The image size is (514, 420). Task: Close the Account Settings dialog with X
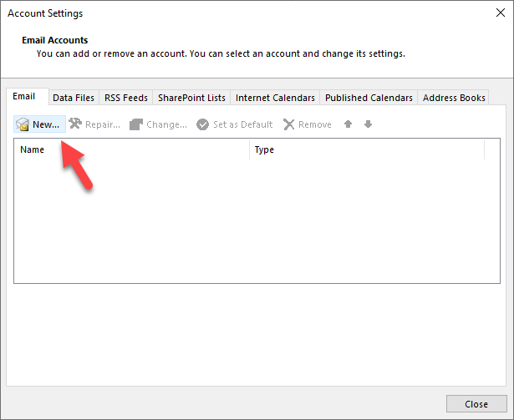tap(501, 13)
